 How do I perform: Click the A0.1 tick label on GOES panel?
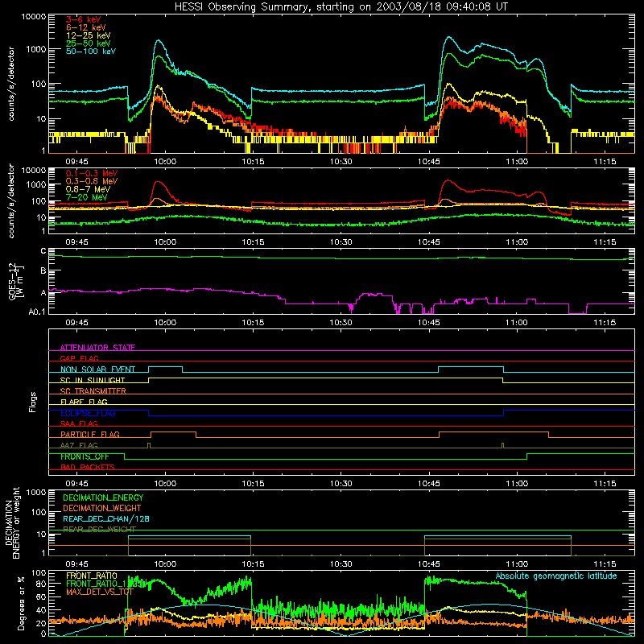pos(37,312)
